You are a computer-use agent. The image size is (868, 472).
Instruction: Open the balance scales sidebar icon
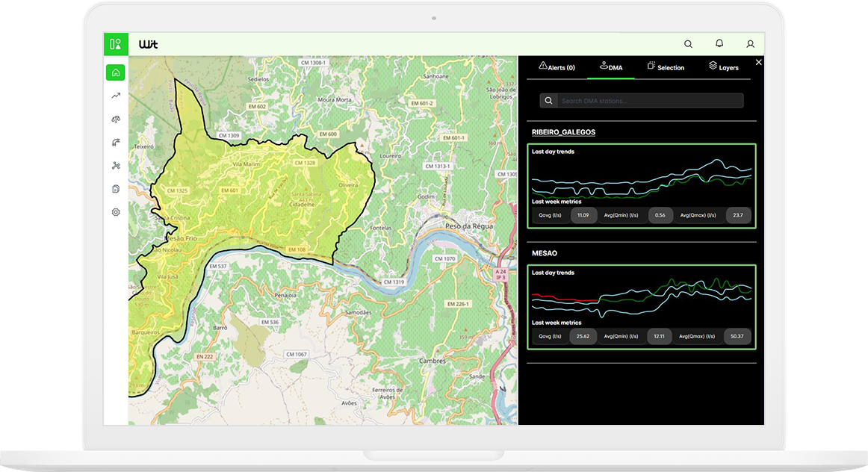coord(116,119)
